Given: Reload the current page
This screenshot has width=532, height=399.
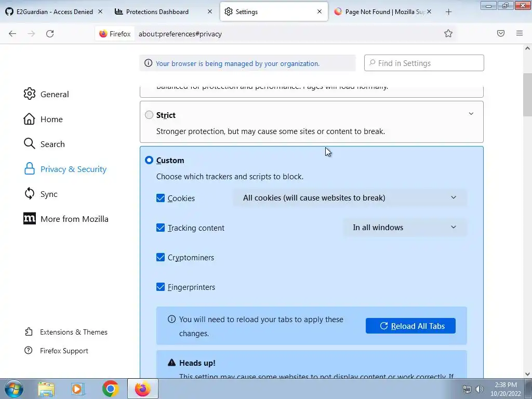Looking at the screenshot, I should pyautogui.click(x=50, y=34).
